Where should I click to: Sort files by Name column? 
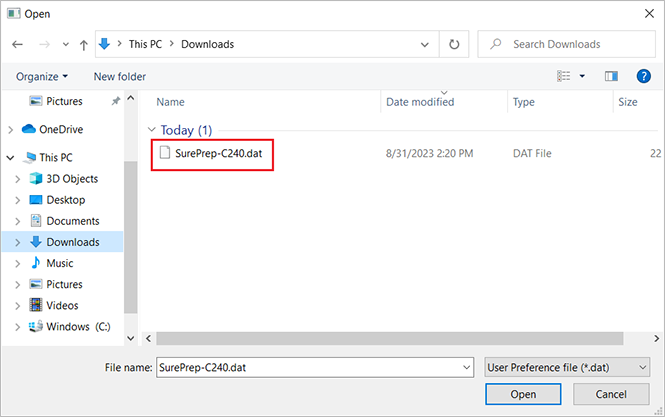pyautogui.click(x=170, y=102)
